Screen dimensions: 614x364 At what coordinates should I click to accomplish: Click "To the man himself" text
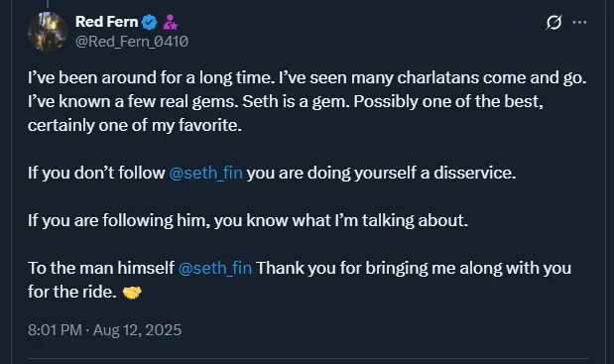(101, 268)
